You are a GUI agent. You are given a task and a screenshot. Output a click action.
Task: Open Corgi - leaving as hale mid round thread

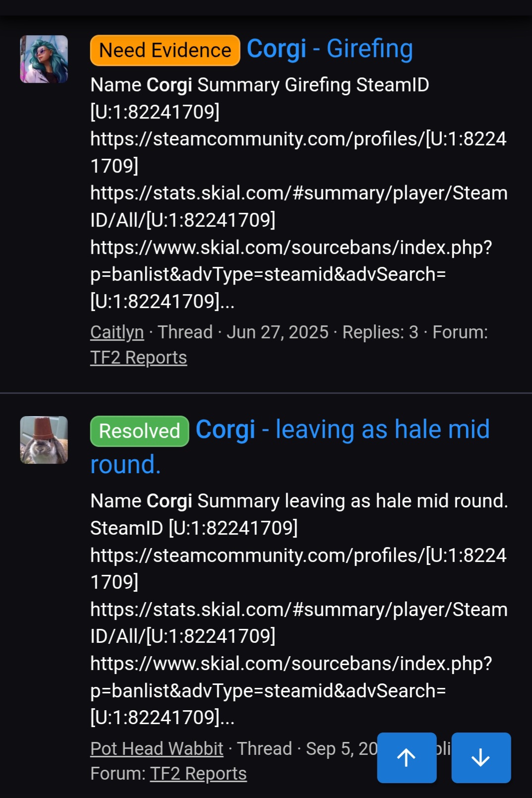tap(290, 446)
